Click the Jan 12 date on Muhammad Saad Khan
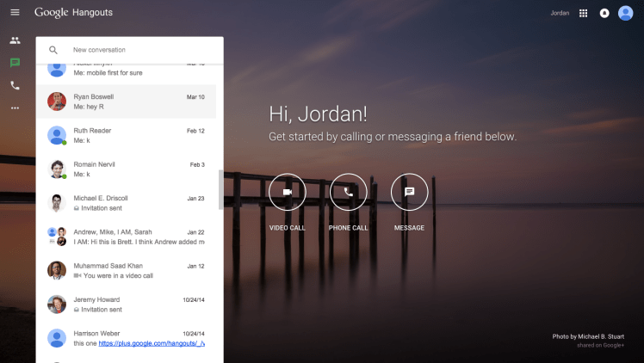Viewport: 644px width, 363px height. (196, 266)
